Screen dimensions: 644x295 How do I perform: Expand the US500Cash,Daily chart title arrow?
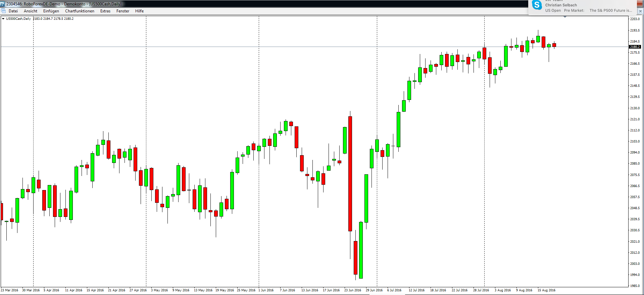(3, 19)
